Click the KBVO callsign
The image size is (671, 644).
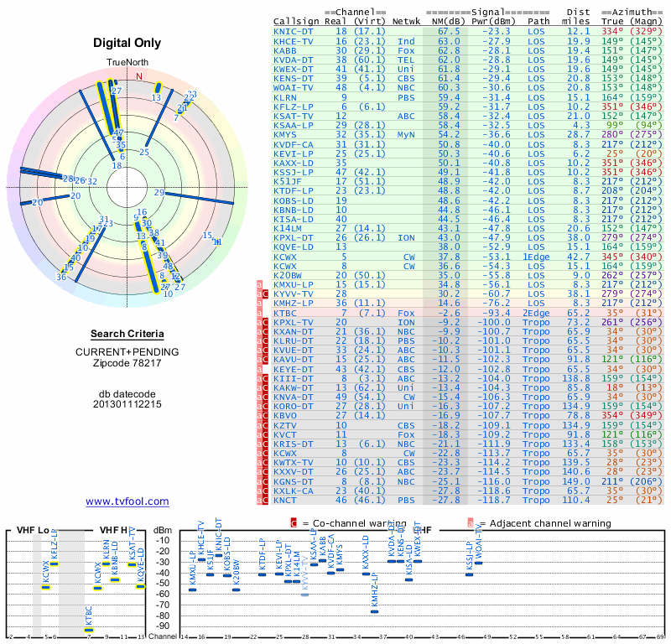click(x=284, y=416)
